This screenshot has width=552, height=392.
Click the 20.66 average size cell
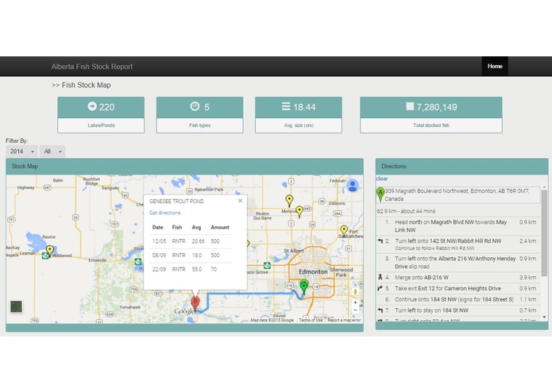[x=199, y=241]
